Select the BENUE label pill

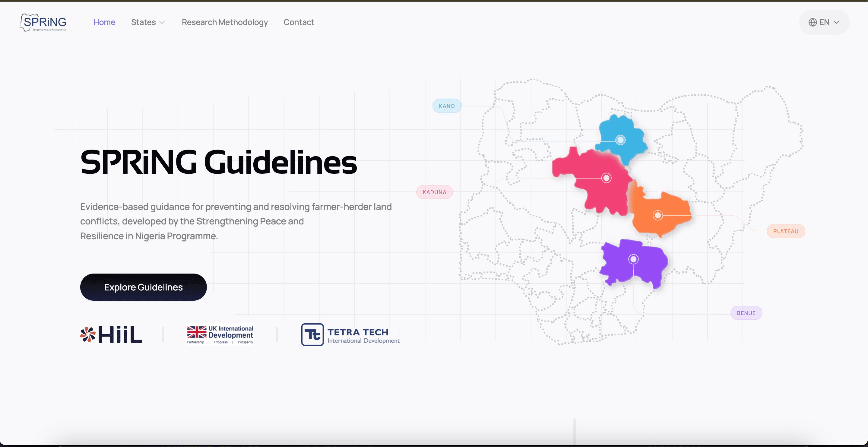point(746,313)
